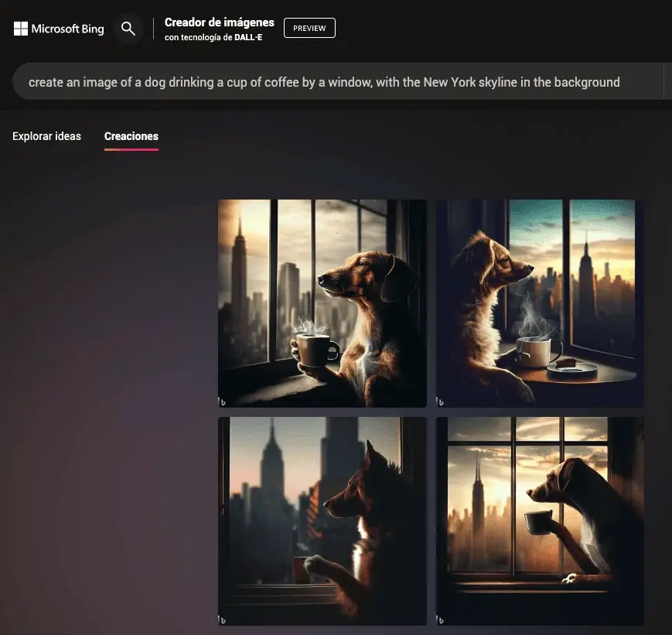672x635 pixels.
Task: Select the Creaciones tab
Action: point(131,136)
